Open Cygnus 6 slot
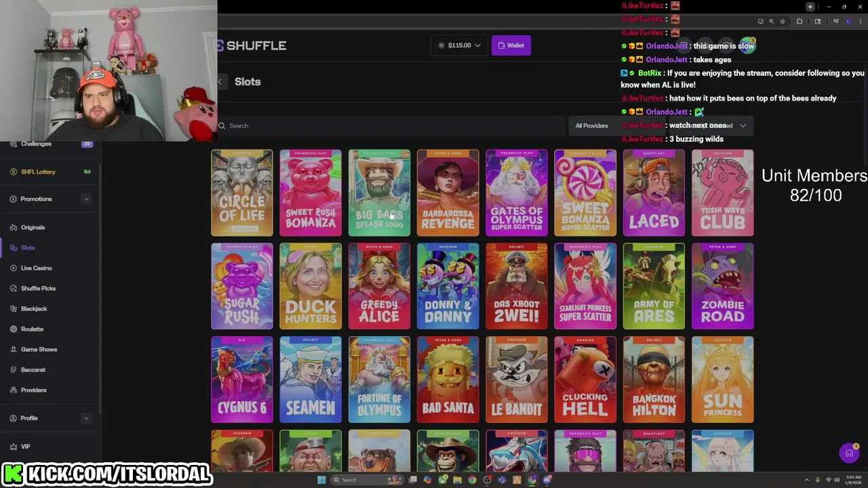 pyautogui.click(x=242, y=380)
